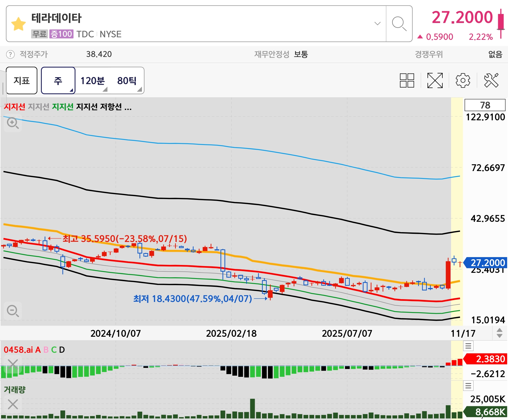The width and height of the screenshot is (508, 420).
Task: Zoom in on the chart
Action: [x=13, y=123]
